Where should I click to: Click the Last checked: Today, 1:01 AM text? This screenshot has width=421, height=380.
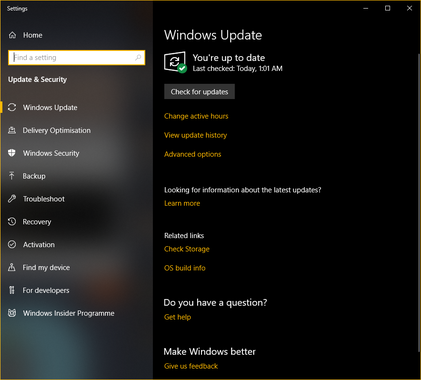coord(237,69)
